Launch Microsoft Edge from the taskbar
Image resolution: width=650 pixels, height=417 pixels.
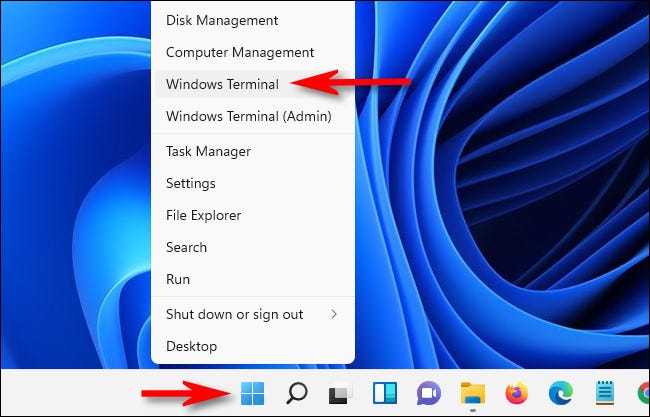point(560,393)
